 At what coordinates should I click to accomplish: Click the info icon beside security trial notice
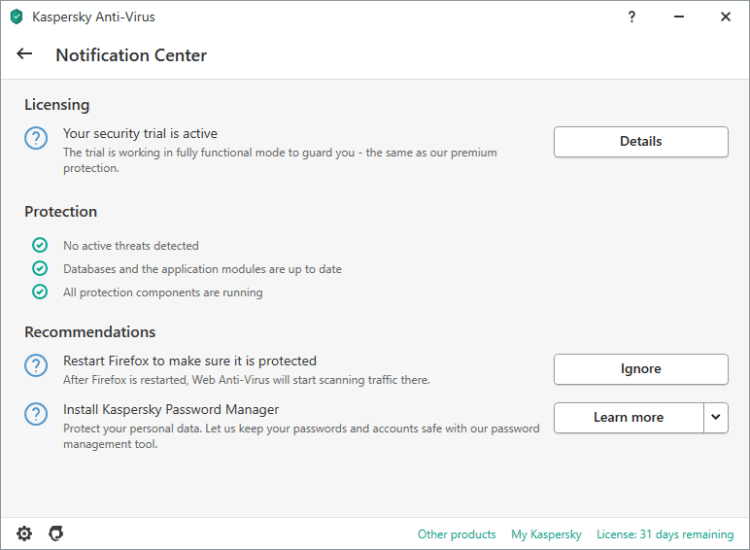(36, 139)
